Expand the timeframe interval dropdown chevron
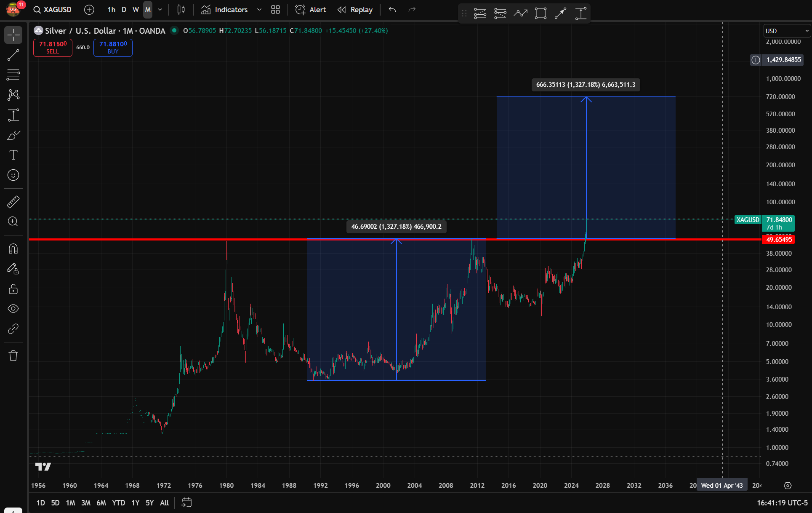The image size is (812, 513). [160, 10]
